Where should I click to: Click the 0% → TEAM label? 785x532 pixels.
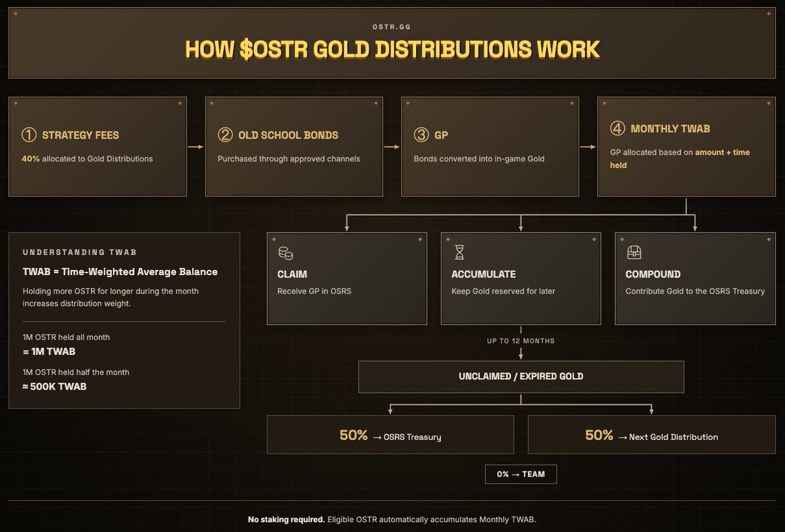pos(521,474)
